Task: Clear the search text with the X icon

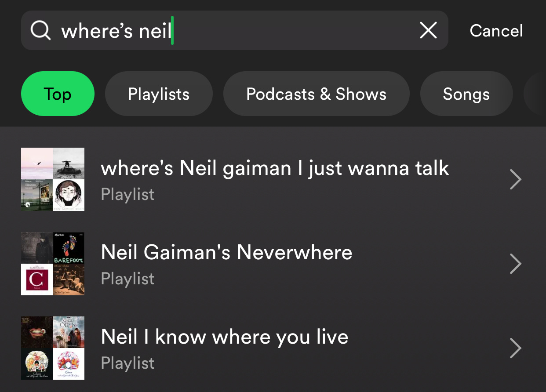Action: click(428, 31)
